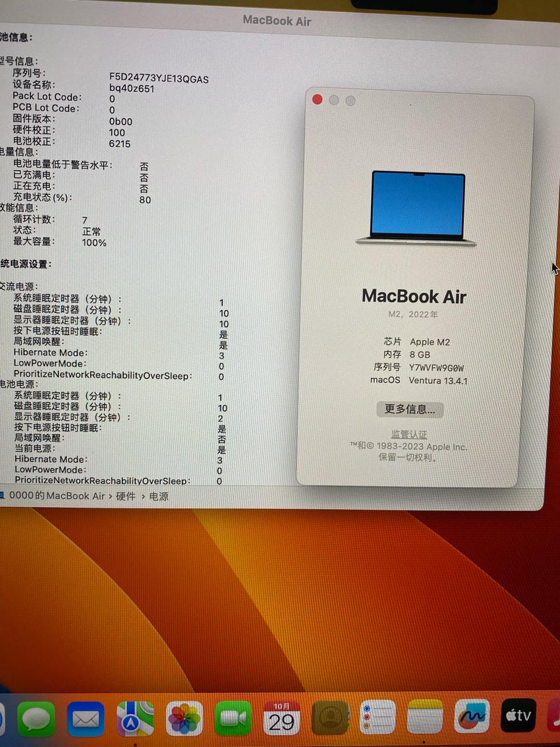This screenshot has width=560, height=747.
Task: Open the 监管认证 link
Action: coord(409,434)
